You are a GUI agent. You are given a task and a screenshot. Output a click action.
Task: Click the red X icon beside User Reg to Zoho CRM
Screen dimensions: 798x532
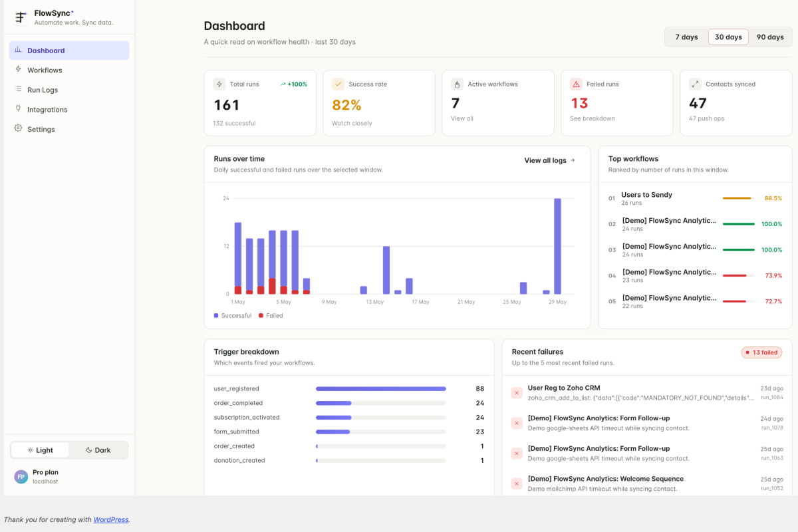[517, 393]
